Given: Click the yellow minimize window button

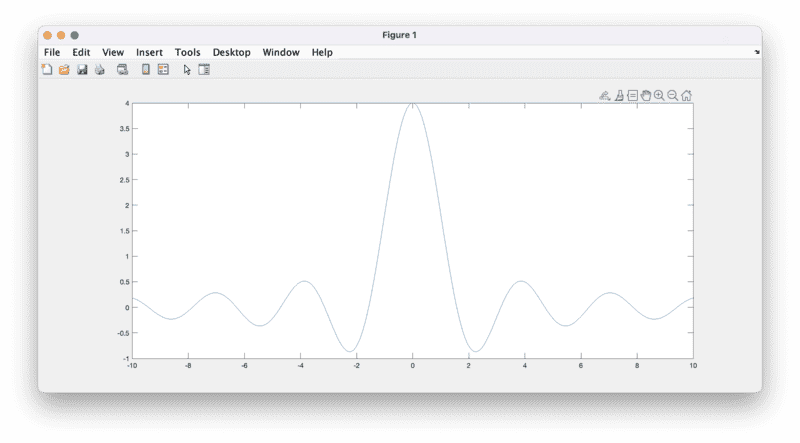Looking at the screenshot, I should click(61, 35).
